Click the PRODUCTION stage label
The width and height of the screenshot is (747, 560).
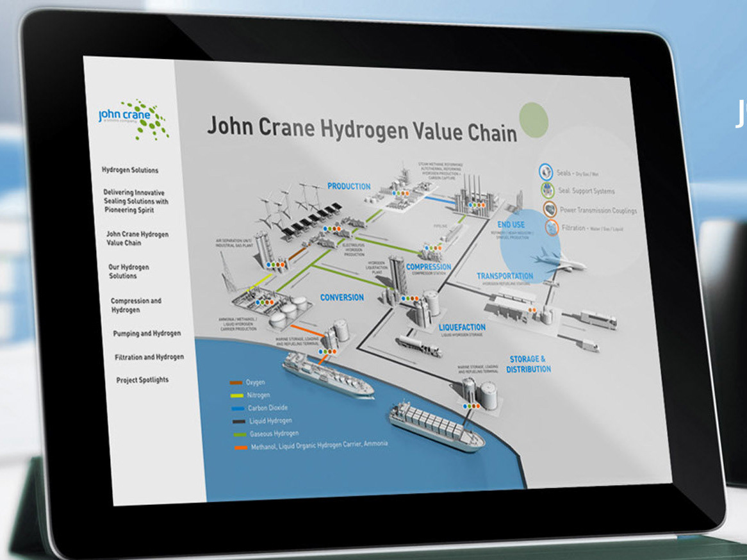tap(349, 186)
